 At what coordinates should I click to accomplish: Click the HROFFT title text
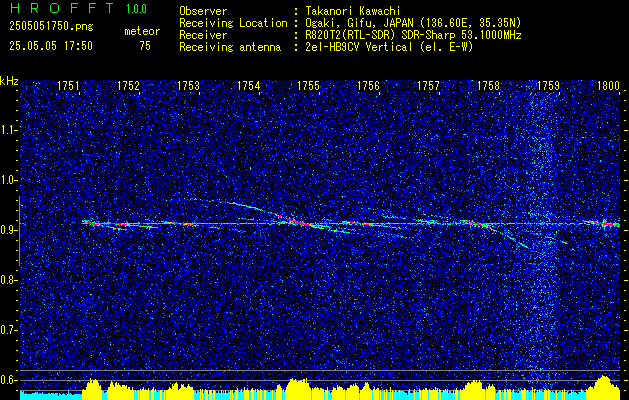[61, 8]
